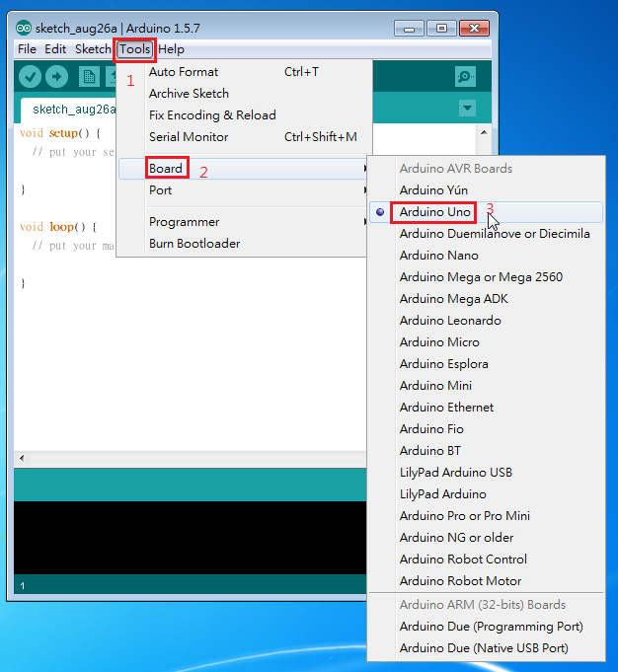Open the File menu

click(x=27, y=49)
